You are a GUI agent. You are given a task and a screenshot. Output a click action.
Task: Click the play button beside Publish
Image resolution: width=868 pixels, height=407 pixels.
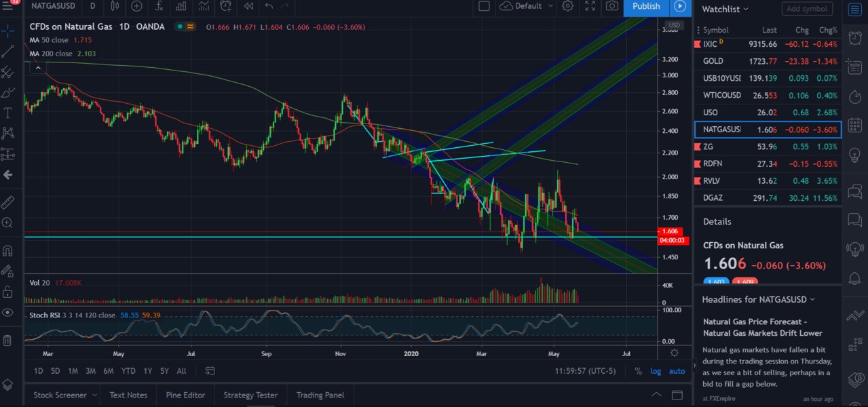679,6
